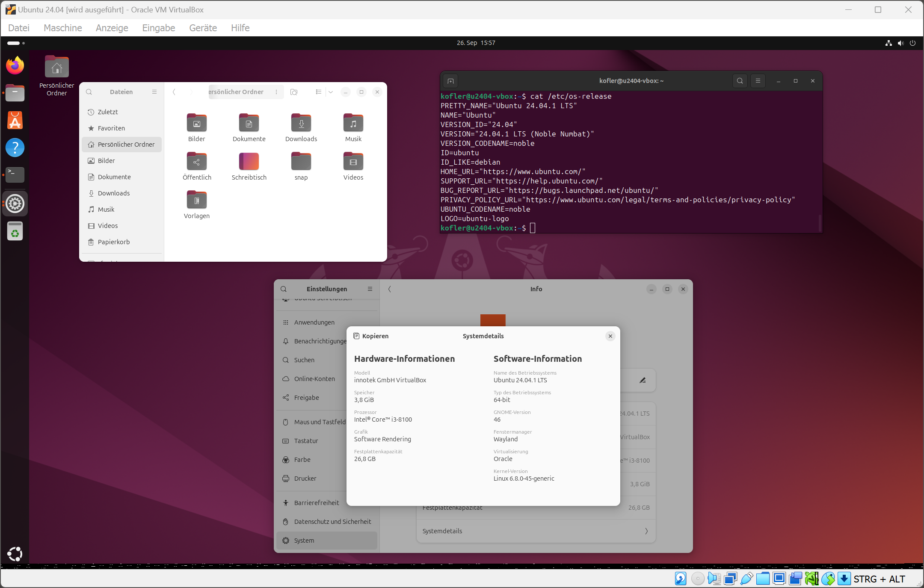
Task: Click the VirtualBox optical disk status icon
Action: 698,579
